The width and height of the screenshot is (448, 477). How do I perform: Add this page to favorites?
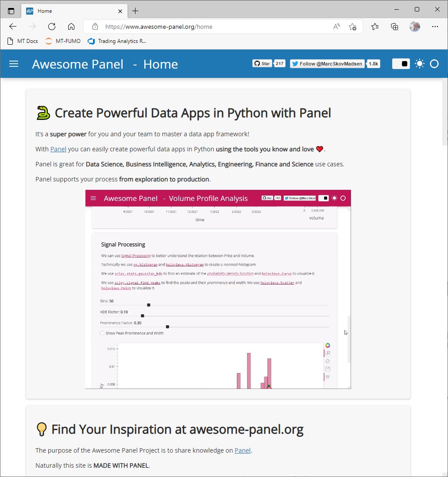[352, 27]
